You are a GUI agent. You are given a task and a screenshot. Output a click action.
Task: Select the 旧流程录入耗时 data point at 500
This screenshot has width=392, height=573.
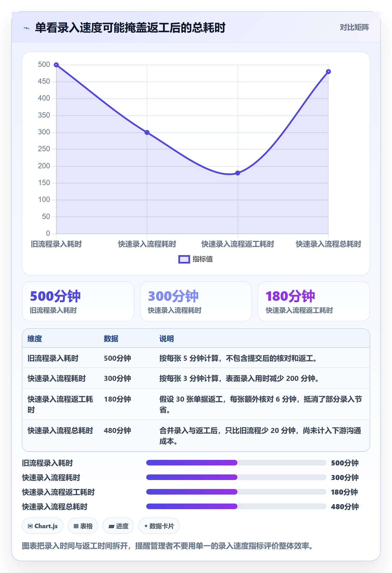click(56, 65)
